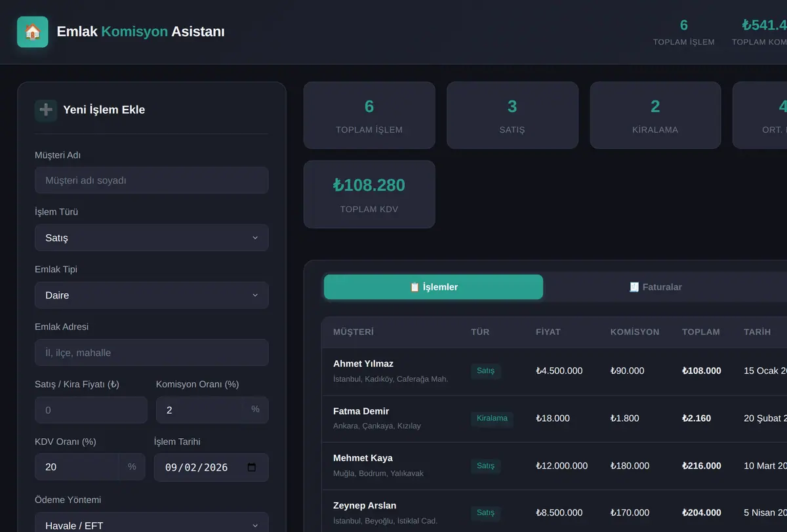Open the Emlak Tipi dropdown

point(151,295)
